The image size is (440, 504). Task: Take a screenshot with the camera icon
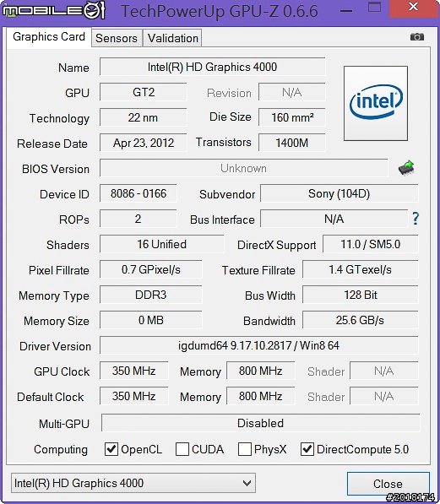pyautogui.click(x=417, y=37)
